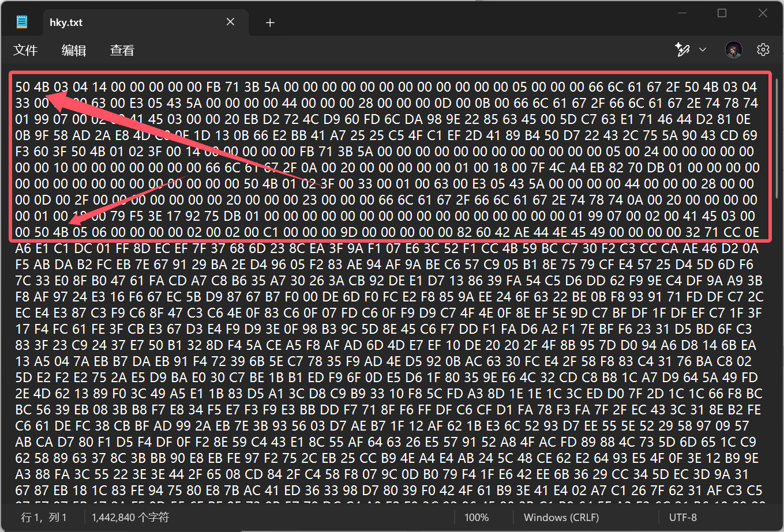Close the hky.txt tab
The height and width of the screenshot is (532, 784).
230,22
